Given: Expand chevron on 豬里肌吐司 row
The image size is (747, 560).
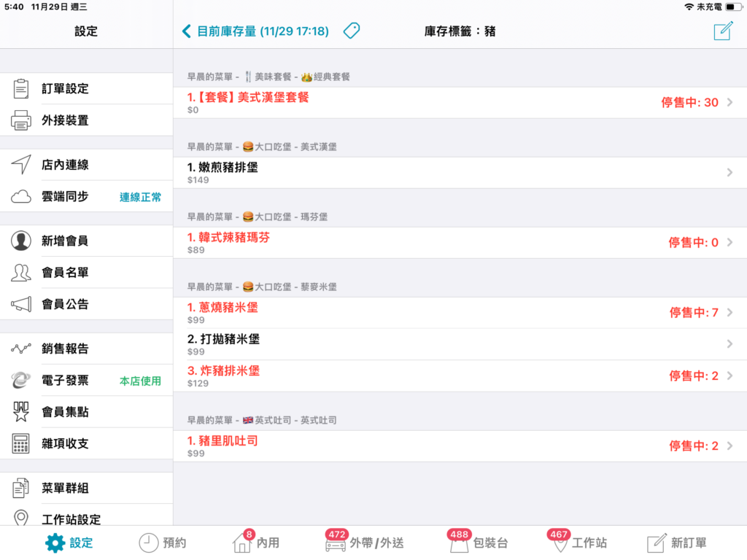Looking at the screenshot, I should click(x=729, y=446).
